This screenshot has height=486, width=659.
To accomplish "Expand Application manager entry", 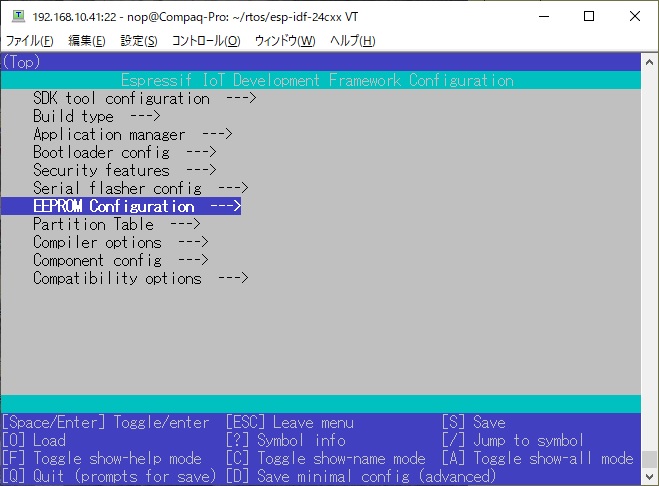I will point(132,135).
